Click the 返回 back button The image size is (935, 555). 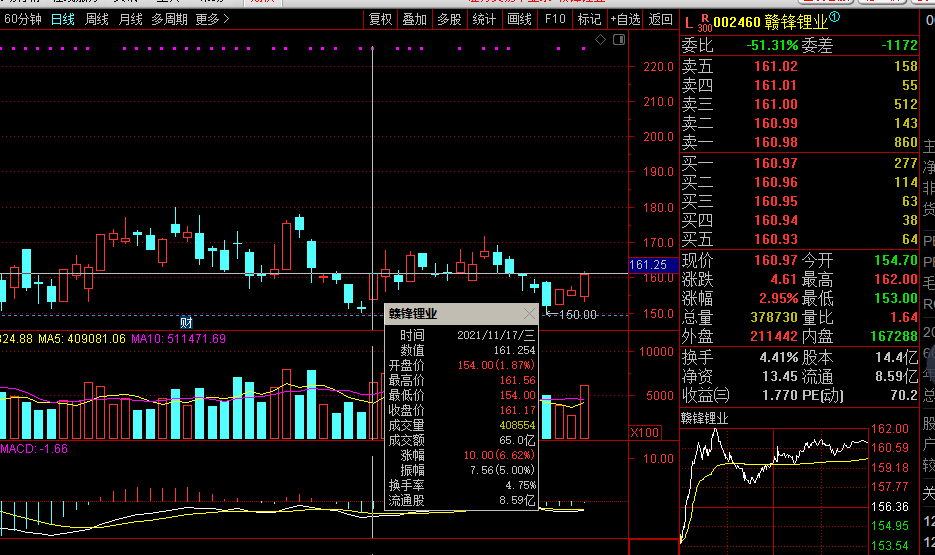660,20
